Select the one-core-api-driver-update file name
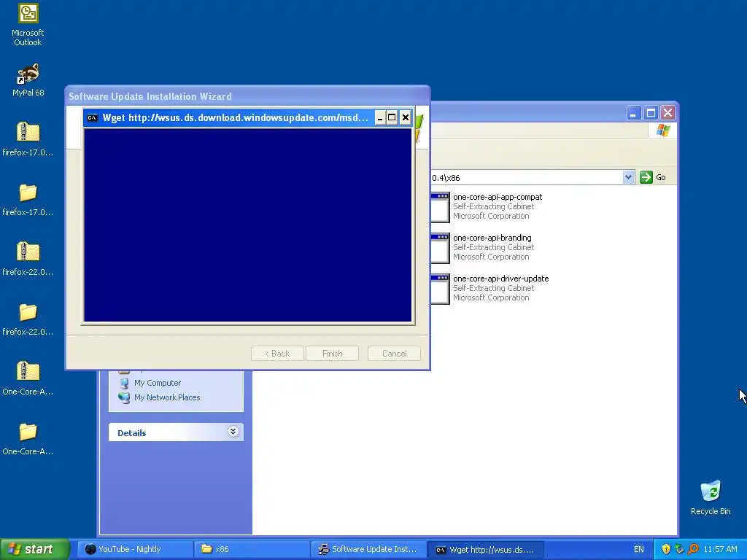This screenshot has width=747, height=560. point(500,279)
